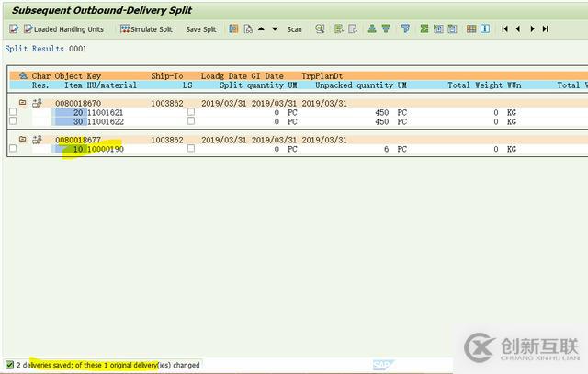Click the Ship-To column header
The height and width of the screenshot is (374, 588).
click(x=167, y=75)
